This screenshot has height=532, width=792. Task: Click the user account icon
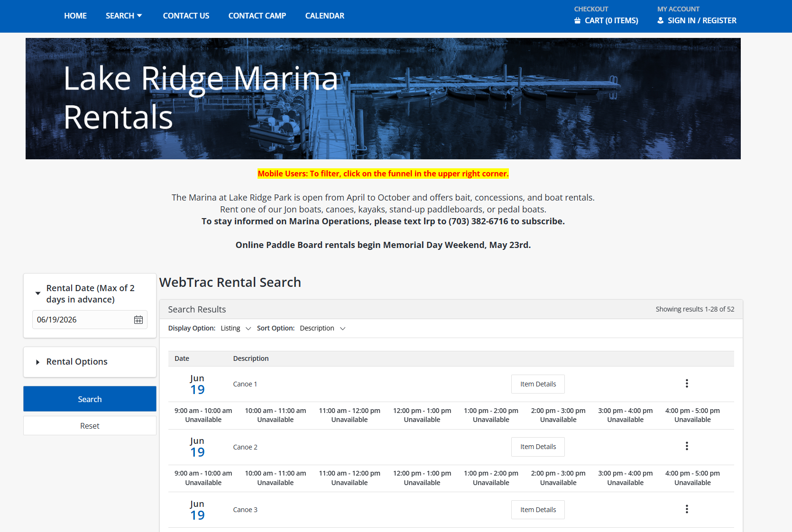pos(660,20)
